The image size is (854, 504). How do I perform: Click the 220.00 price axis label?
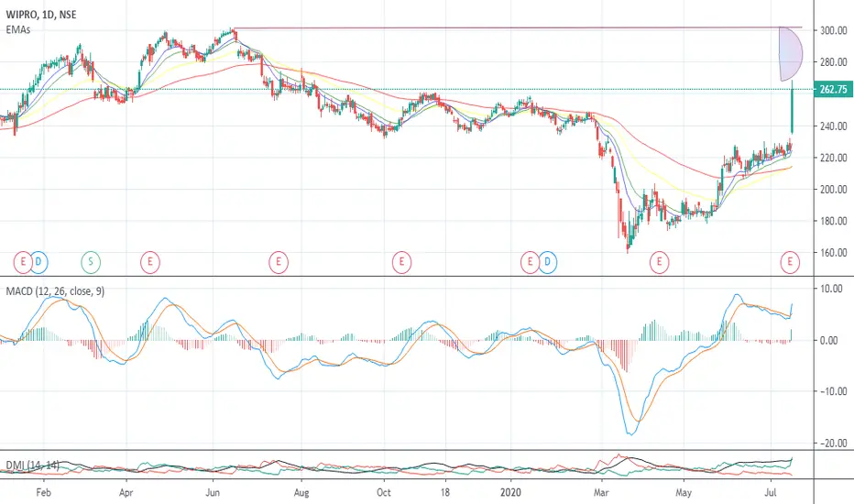pos(833,158)
